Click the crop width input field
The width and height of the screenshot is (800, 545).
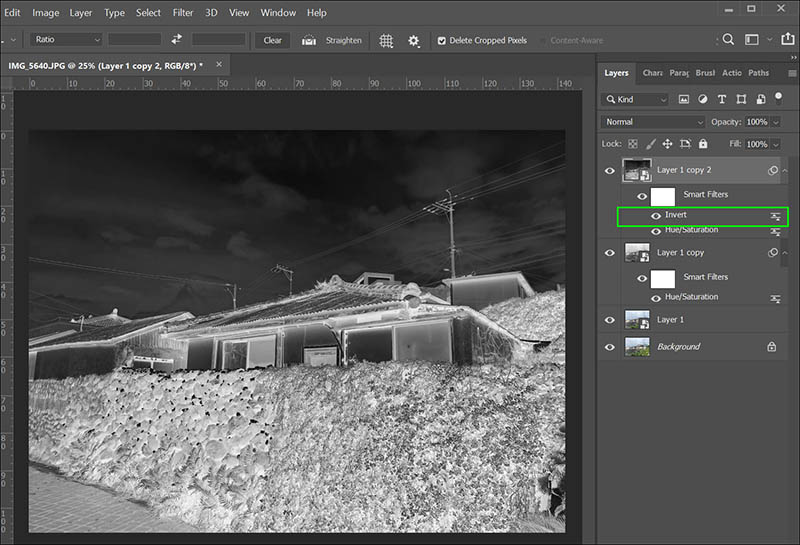pos(135,39)
